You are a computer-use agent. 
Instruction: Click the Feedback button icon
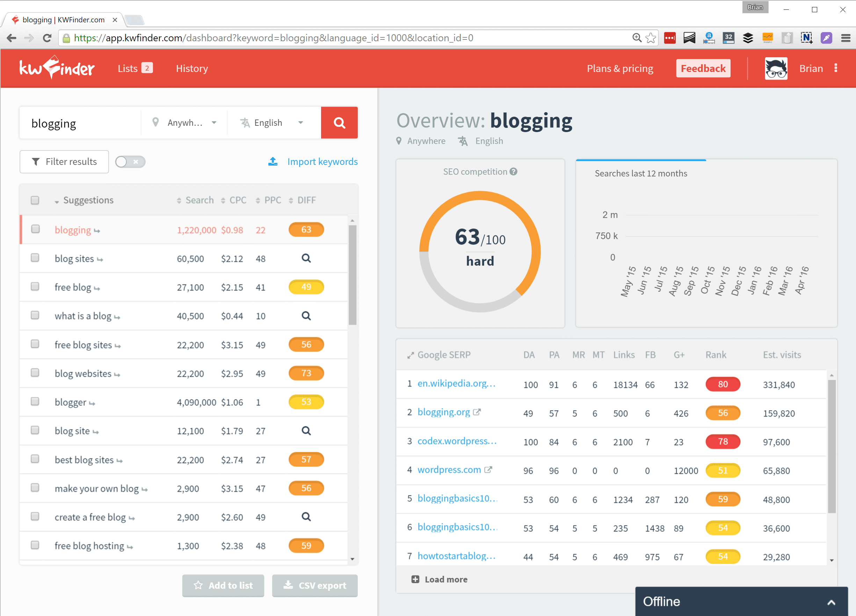pos(703,68)
